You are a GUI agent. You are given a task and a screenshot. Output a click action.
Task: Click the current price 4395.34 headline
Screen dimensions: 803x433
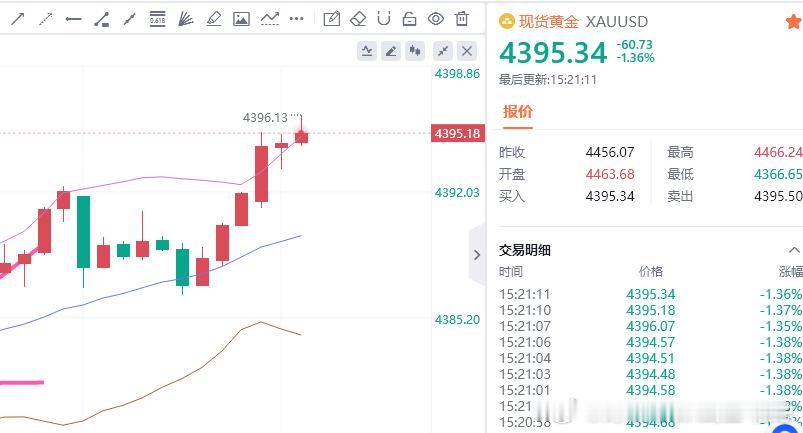(x=553, y=53)
